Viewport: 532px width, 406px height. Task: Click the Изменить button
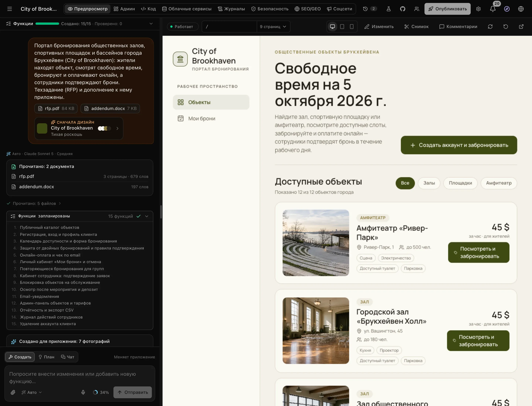(x=379, y=27)
